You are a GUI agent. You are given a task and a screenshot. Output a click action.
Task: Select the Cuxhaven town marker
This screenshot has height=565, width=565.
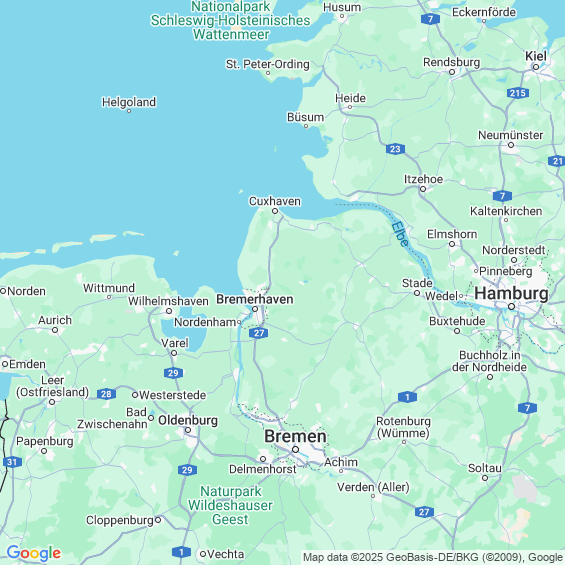[275, 211]
